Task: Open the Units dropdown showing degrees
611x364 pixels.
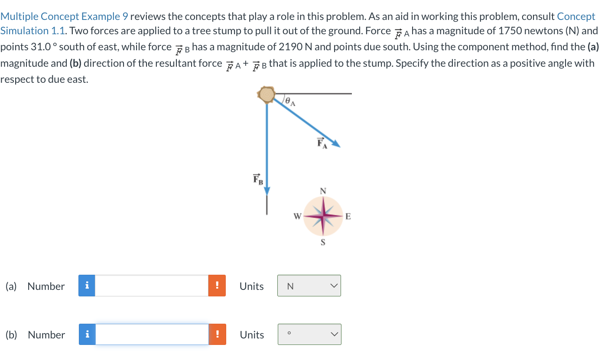Action: 309,334
